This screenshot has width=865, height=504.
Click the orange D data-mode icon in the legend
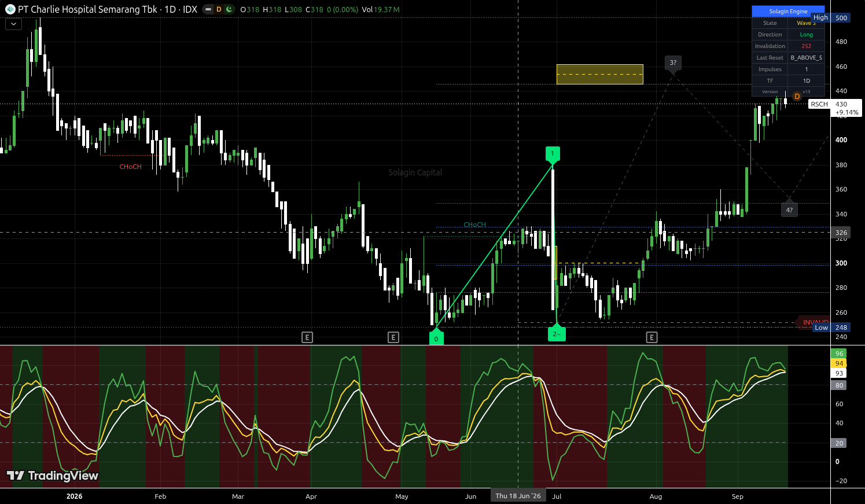pos(219,9)
